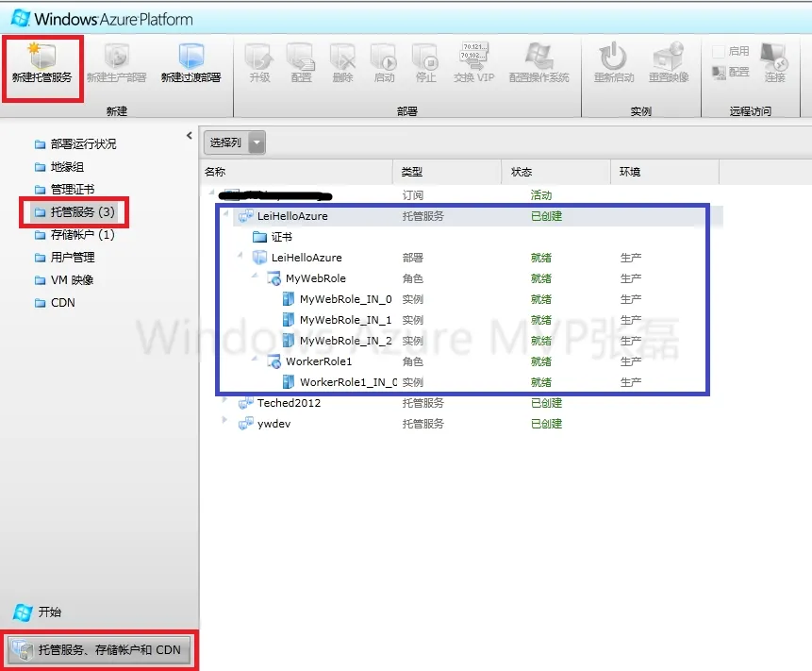Open 管理证书 in navigation
The height and width of the screenshot is (671, 812).
[x=65, y=189]
